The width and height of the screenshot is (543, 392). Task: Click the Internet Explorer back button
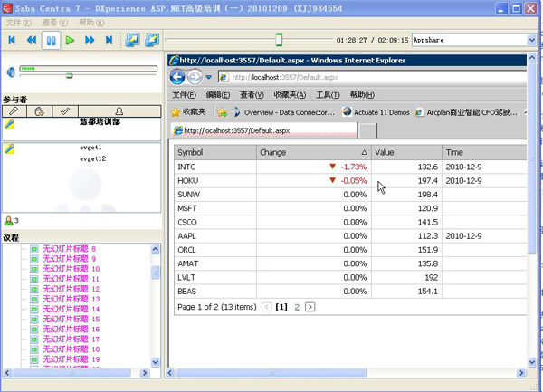click(178, 78)
